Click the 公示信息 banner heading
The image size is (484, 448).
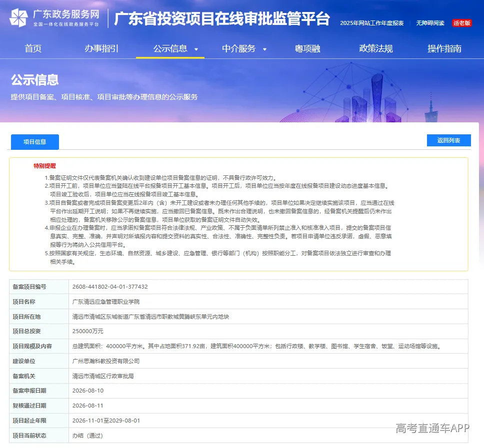[x=35, y=80]
